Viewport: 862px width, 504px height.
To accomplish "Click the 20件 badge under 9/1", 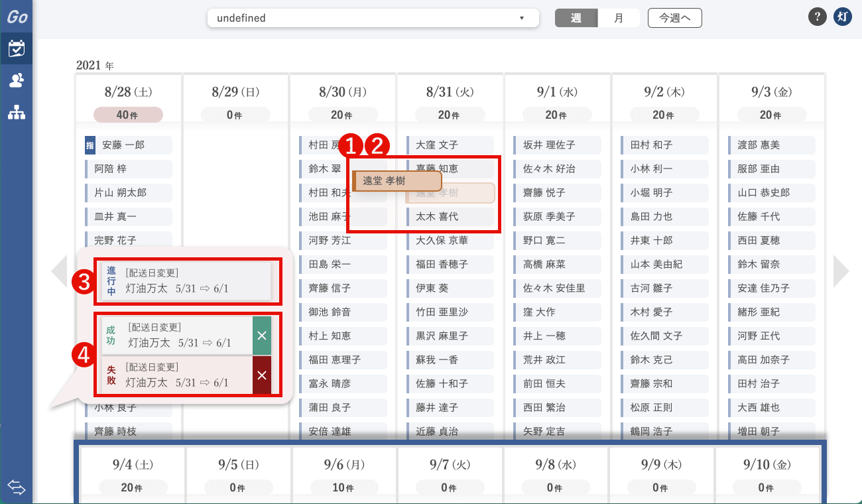I will pyautogui.click(x=558, y=115).
